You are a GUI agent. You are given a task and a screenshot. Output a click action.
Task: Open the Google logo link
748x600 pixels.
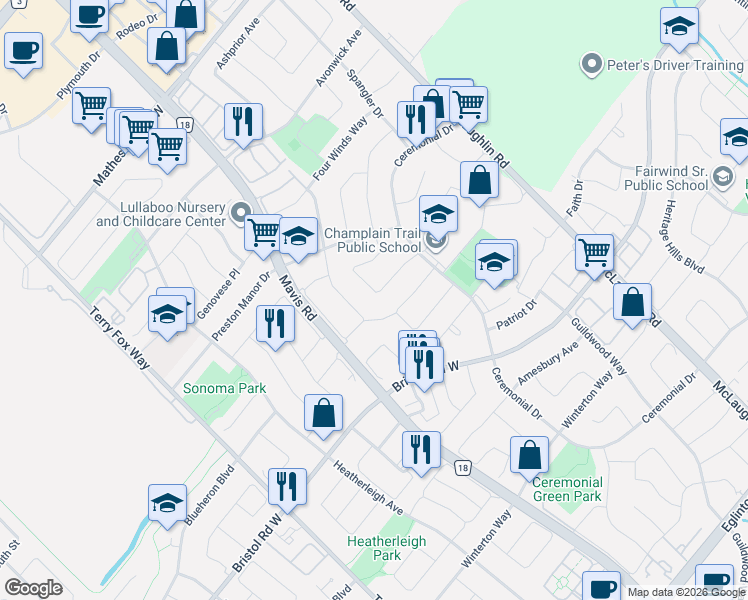point(33,588)
